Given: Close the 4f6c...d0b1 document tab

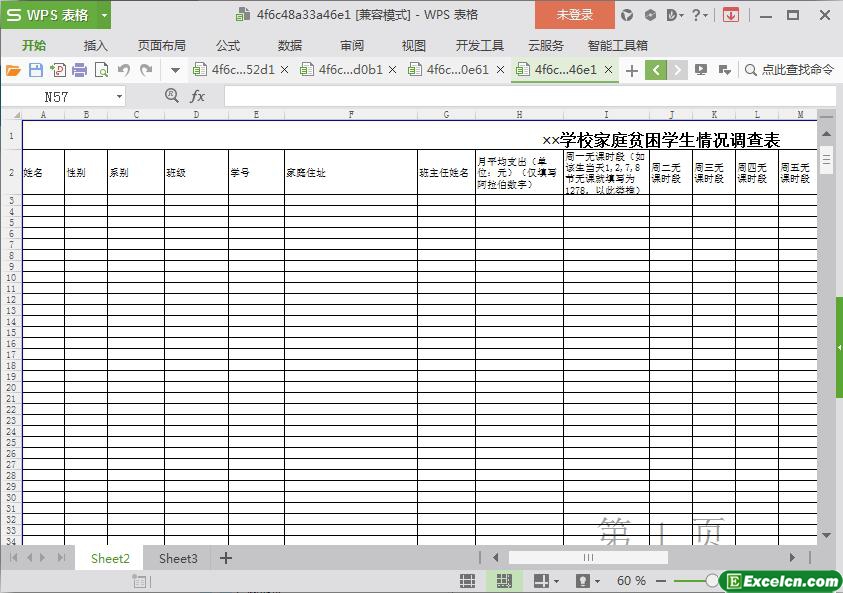Looking at the screenshot, I should point(392,70).
